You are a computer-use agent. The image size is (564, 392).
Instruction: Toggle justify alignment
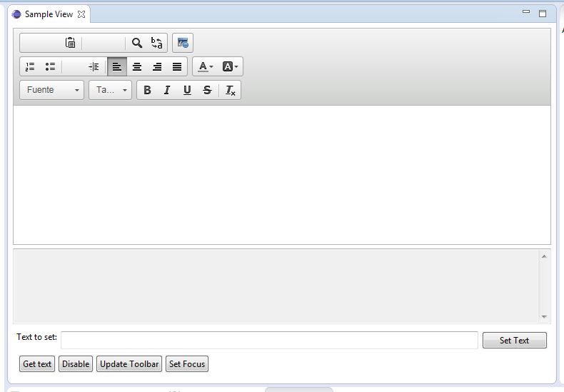177,66
